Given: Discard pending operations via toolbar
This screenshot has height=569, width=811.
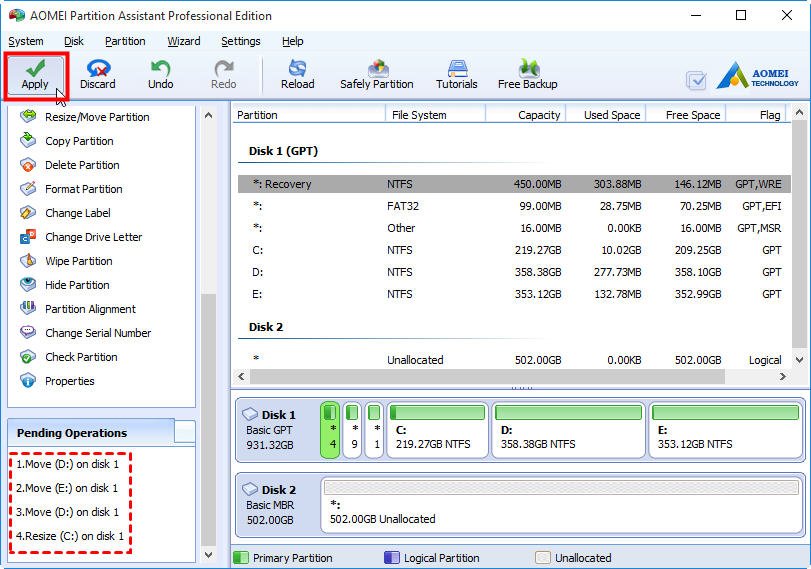Looking at the screenshot, I should [x=98, y=75].
